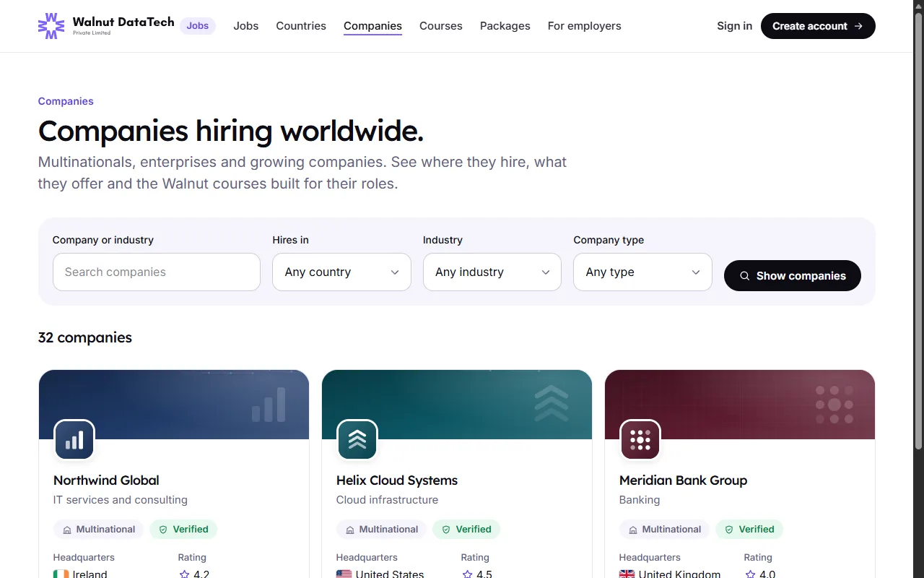Click 'Cloud infrastructure' industry text
This screenshot has height=578, width=924.
point(387,500)
